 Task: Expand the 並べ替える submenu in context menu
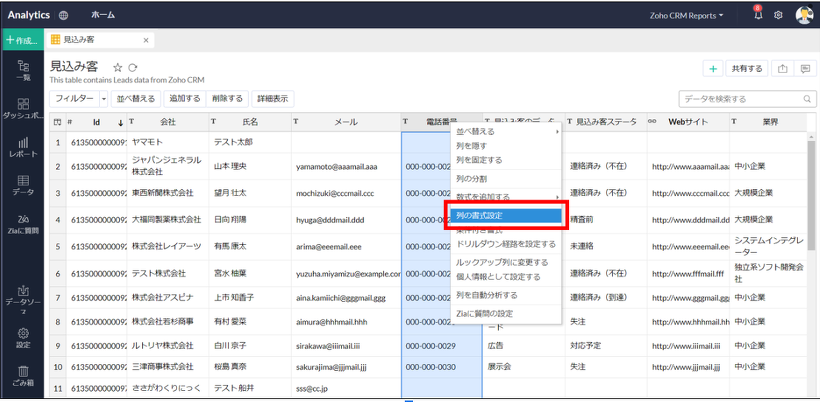pos(505,131)
